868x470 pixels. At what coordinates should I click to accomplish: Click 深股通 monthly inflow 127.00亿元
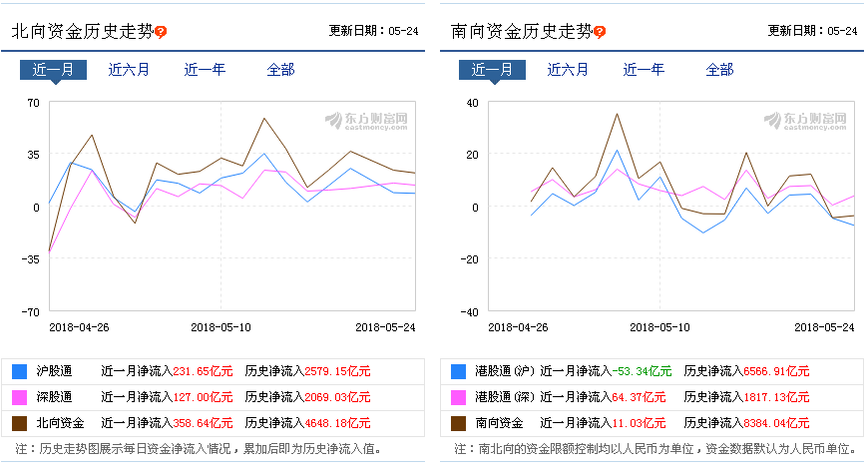(x=204, y=397)
